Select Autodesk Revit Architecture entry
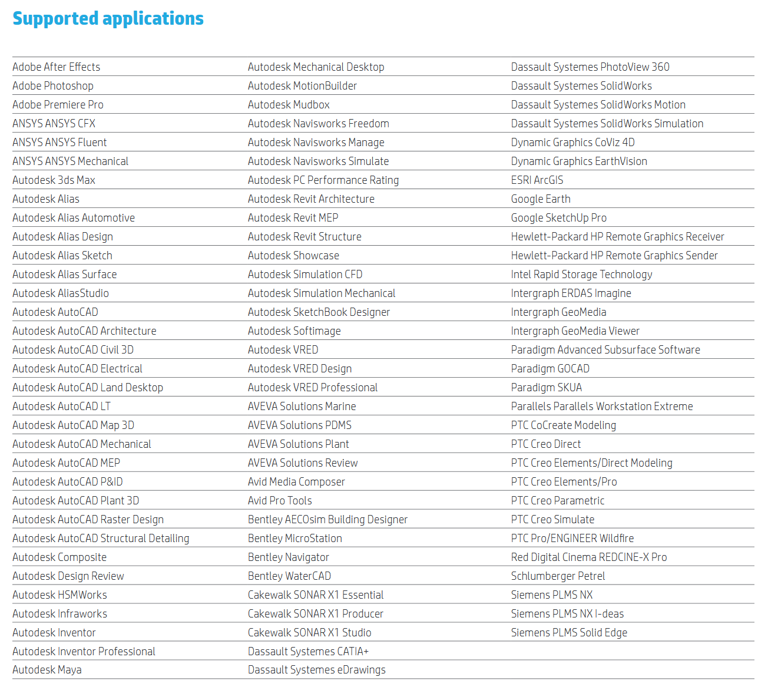Viewport: 768px width, 700px height. coord(311,199)
